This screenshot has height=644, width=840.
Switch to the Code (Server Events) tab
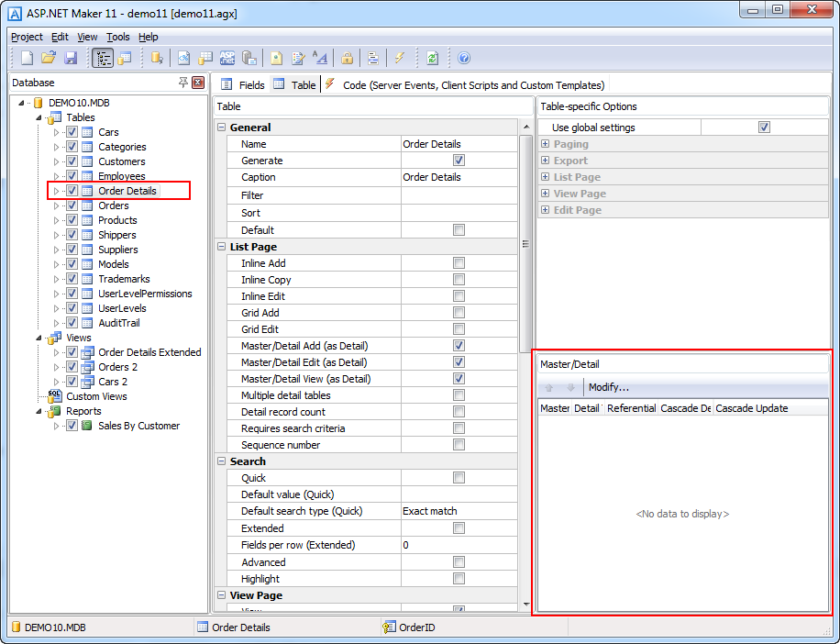click(x=465, y=84)
